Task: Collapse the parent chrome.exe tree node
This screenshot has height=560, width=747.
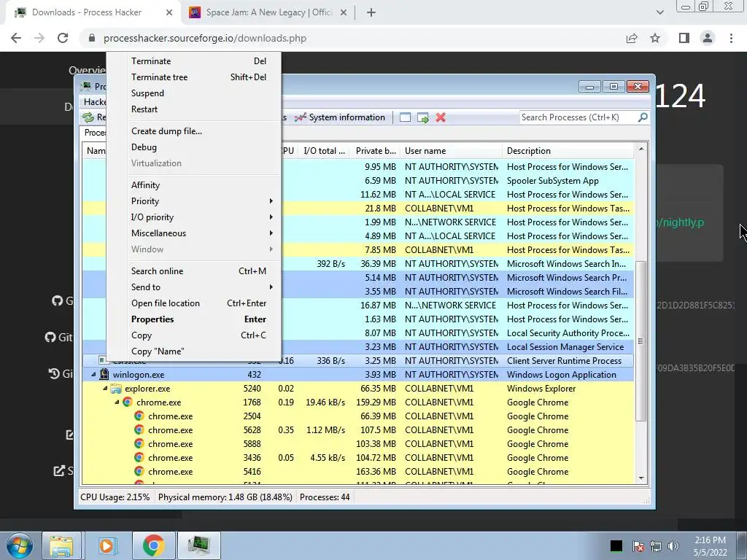Action: [117, 402]
